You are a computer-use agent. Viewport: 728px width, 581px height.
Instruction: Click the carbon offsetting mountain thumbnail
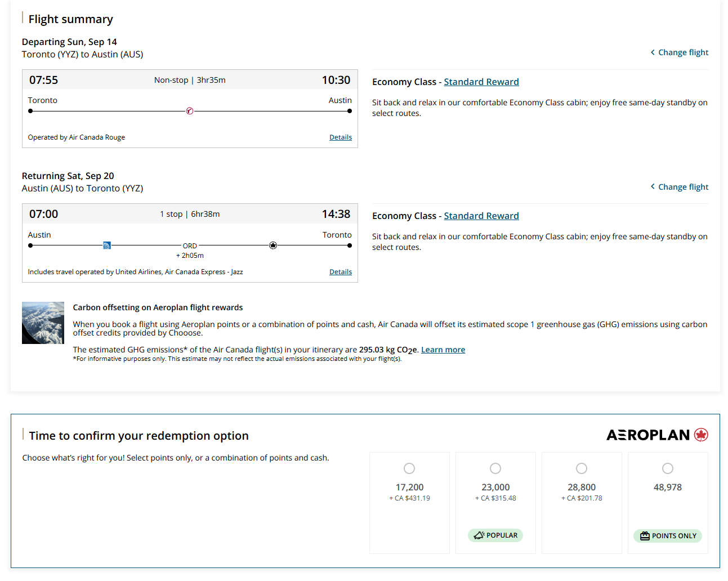coord(43,323)
